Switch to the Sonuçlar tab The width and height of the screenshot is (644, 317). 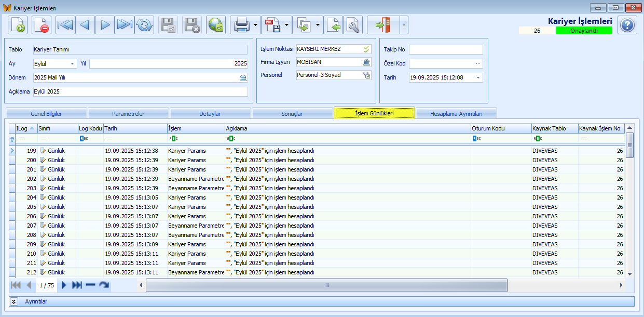click(x=292, y=113)
